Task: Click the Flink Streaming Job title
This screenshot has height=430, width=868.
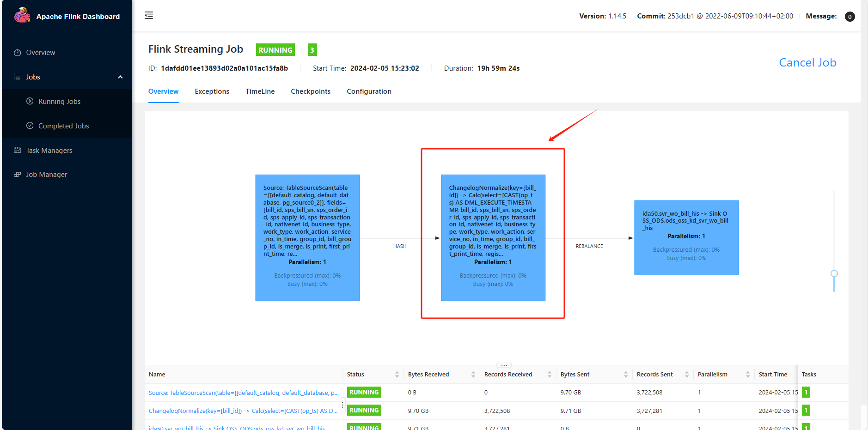Action: (x=196, y=49)
